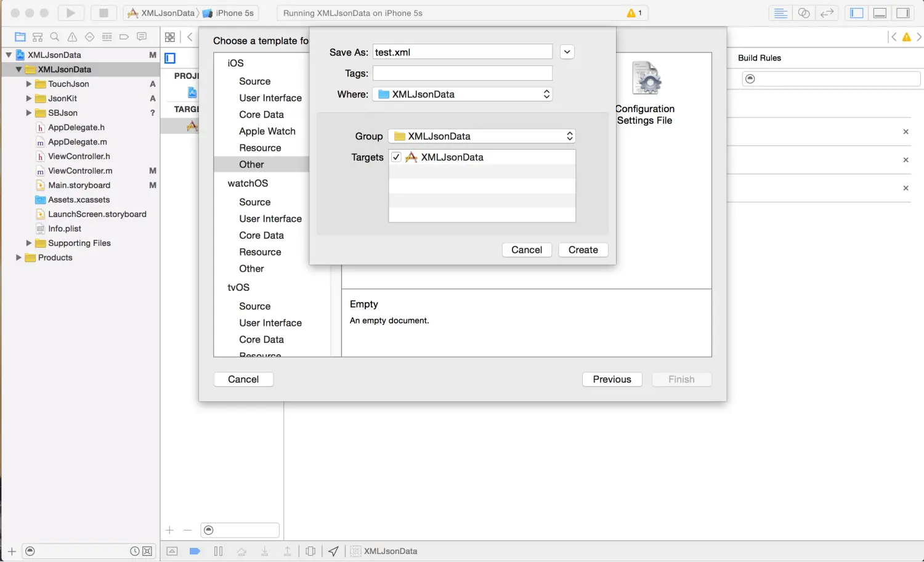Expand the Supporting Files folder
Screen dimensions: 924x562
tap(28, 243)
